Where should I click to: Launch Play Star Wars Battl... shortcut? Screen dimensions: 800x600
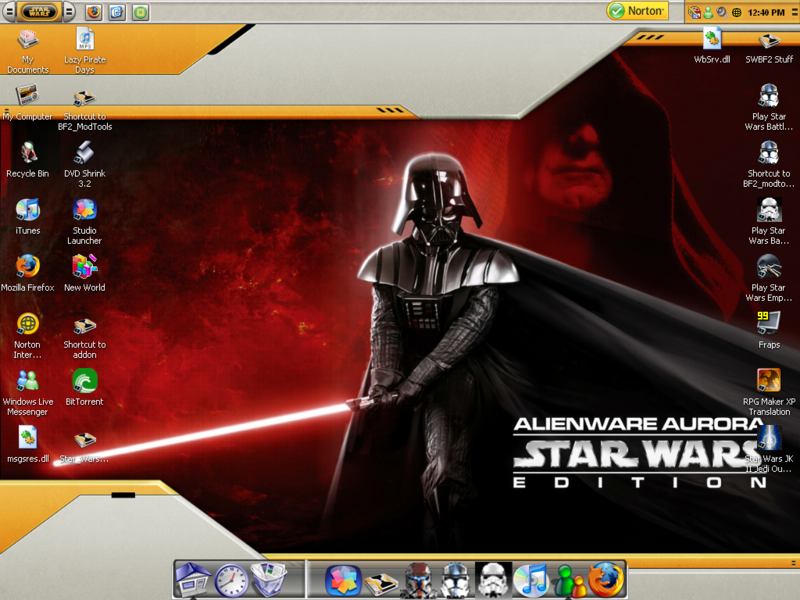click(769, 108)
